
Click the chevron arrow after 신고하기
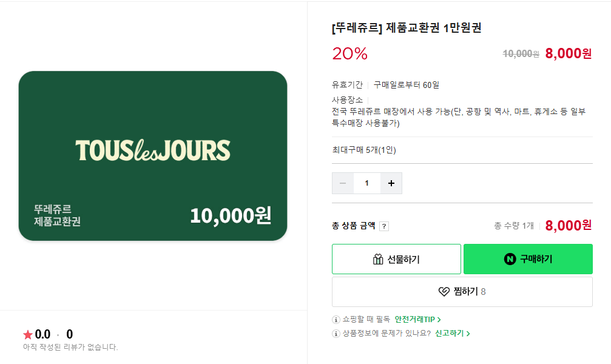[466, 333]
